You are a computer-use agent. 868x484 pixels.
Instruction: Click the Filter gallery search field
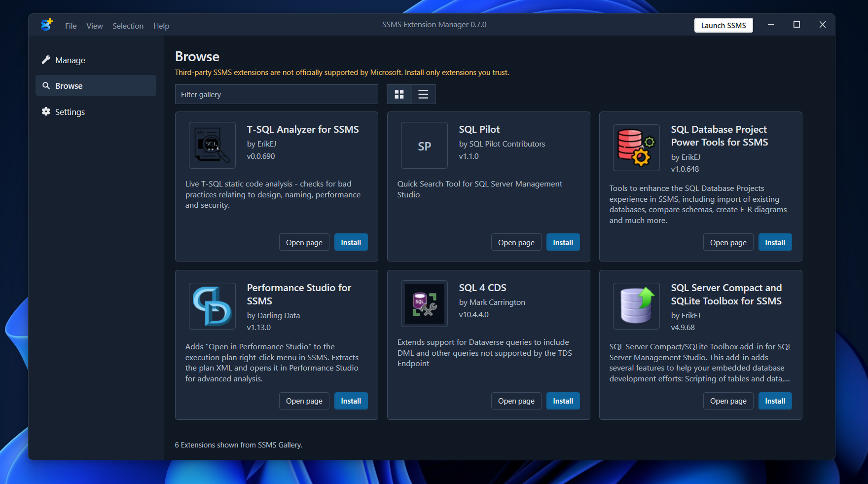(x=277, y=94)
